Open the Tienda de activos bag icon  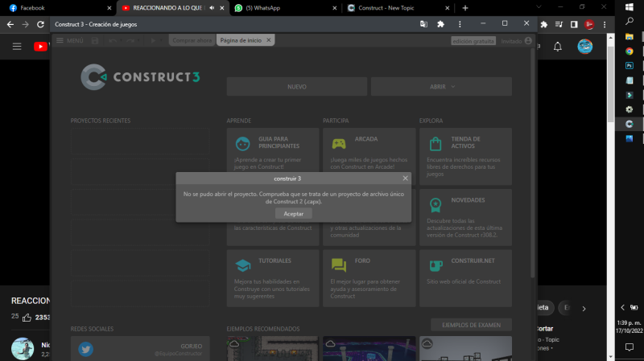(436, 144)
